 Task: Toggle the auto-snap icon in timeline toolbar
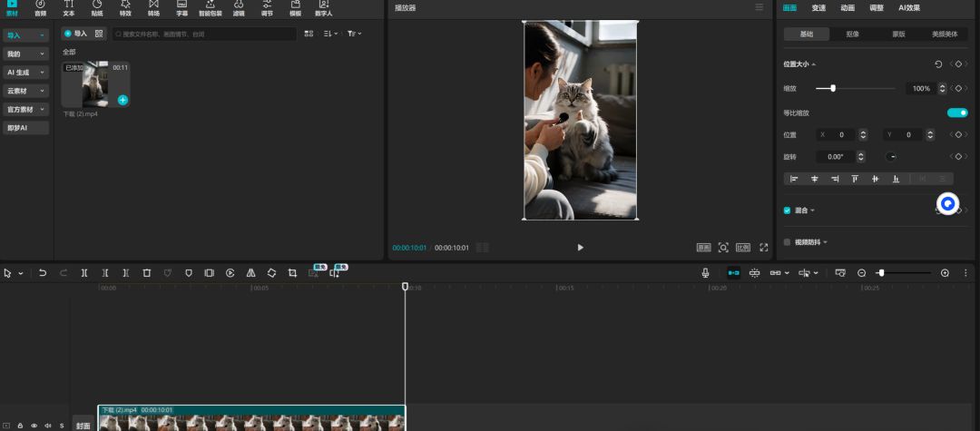click(x=754, y=273)
